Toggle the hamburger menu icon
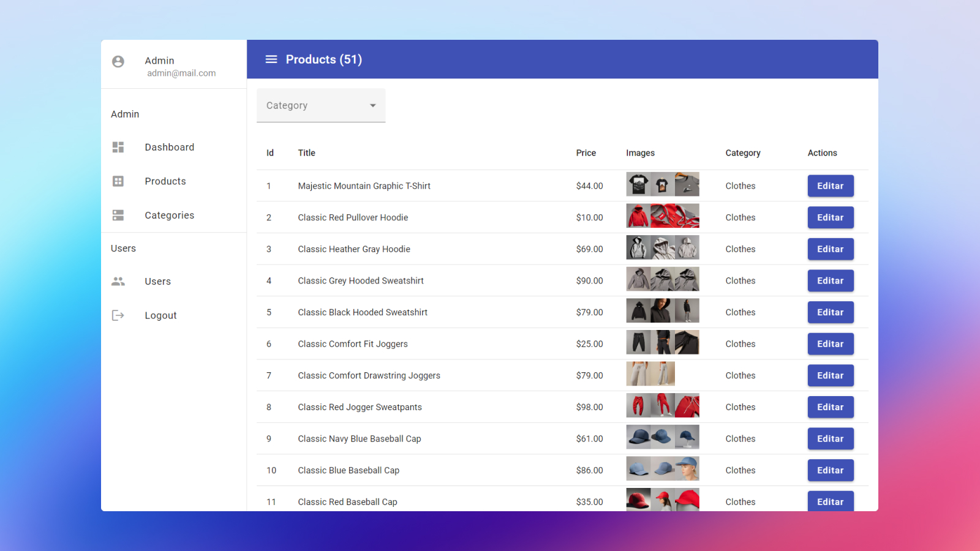Viewport: 980px width, 551px height. click(271, 59)
